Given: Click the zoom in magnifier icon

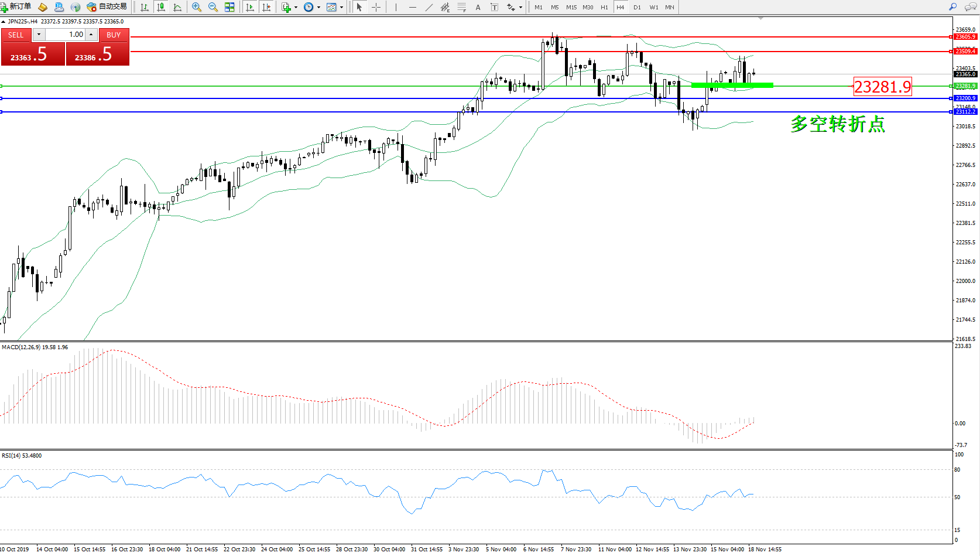Looking at the screenshot, I should [x=197, y=7].
